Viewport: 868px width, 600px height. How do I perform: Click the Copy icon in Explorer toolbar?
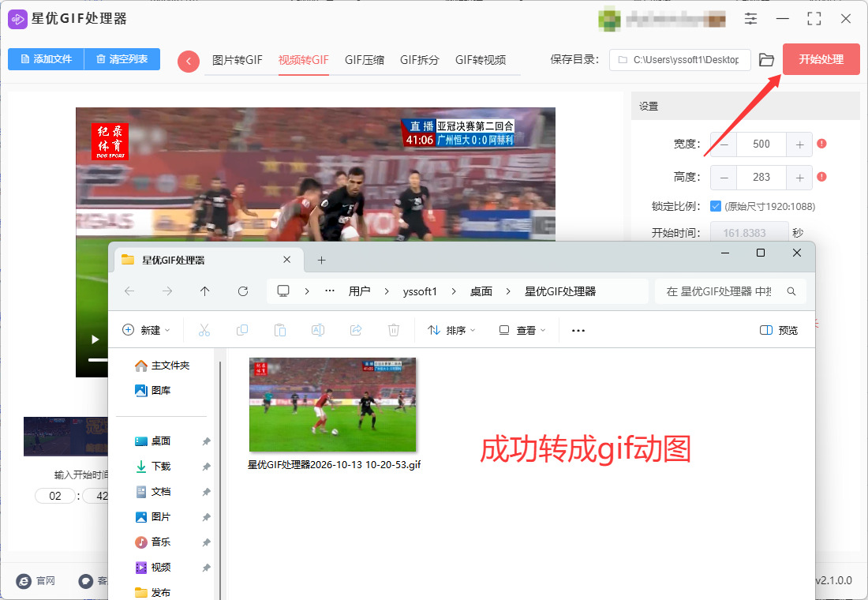pos(242,330)
